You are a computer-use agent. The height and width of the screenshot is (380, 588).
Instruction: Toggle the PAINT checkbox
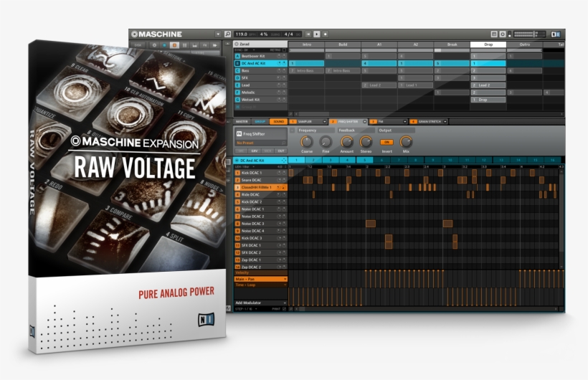(284, 309)
